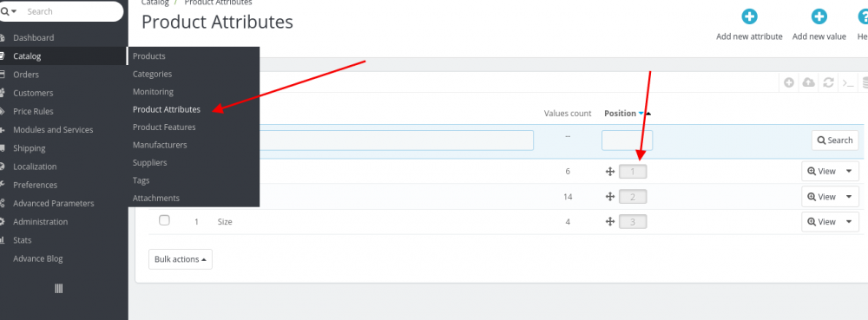Click the position value box showing 3
The height and width of the screenshot is (320, 868).
[633, 222]
